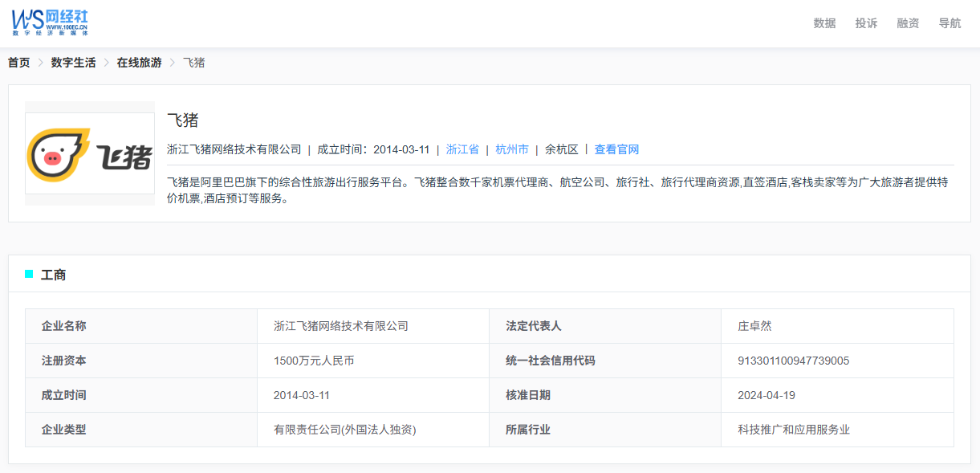The height and width of the screenshot is (473, 980).
Task: Click 浙江飞猪网络技术有限公司 in the table
Action: (341, 326)
